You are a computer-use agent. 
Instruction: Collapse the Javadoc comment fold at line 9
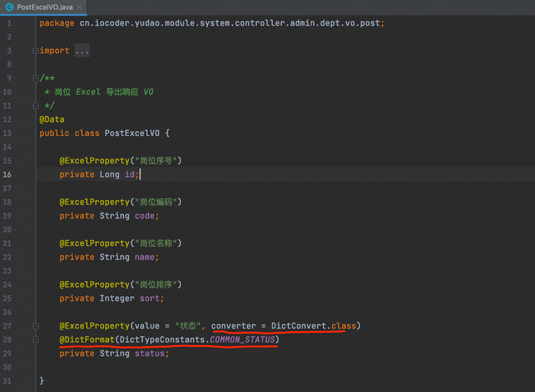(x=36, y=78)
